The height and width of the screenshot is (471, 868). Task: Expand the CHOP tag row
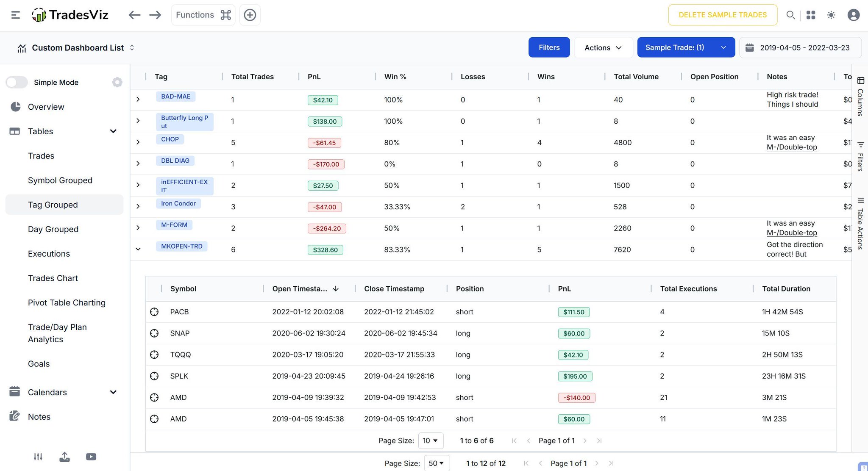pyautogui.click(x=138, y=142)
